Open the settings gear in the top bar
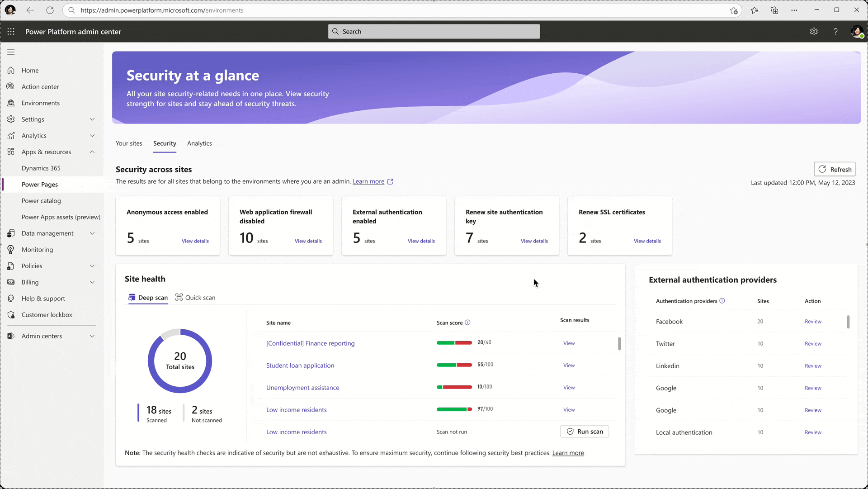 [814, 31]
